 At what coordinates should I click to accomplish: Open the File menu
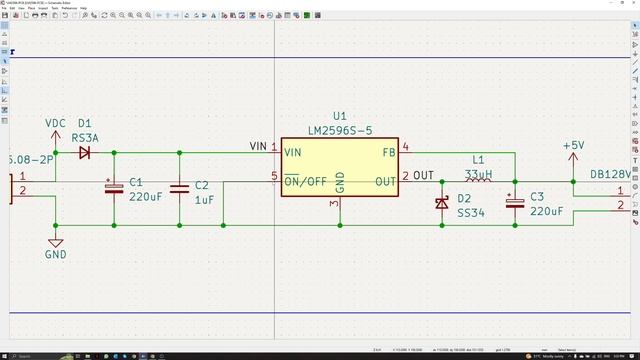click(4, 8)
